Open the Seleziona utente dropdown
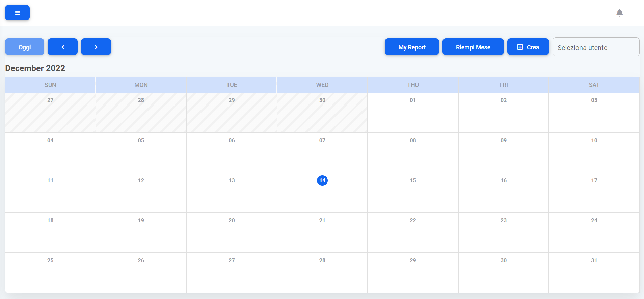Screen dimensions: 644x299 click(x=596, y=47)
